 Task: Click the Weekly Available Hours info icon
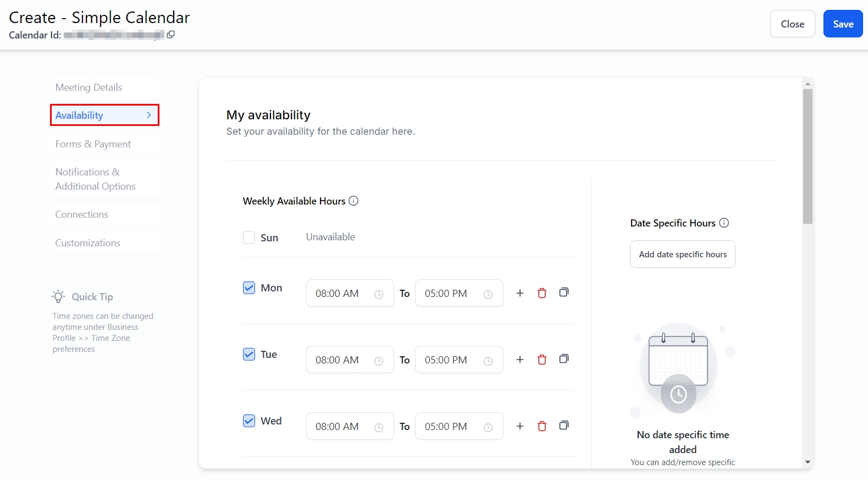353,201
